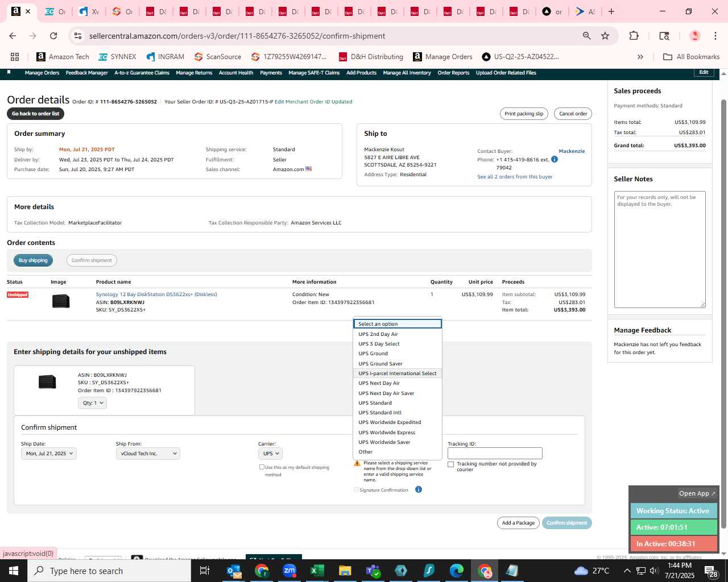Open the All Bookmarks folder
728x582 pixels.
pos(691,57)
